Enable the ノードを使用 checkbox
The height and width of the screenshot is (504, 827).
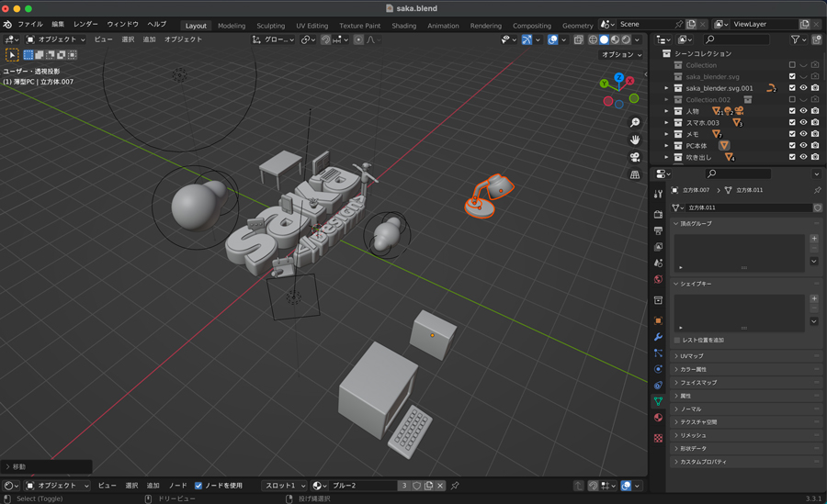pyautogui.click(x=198, y=486)
